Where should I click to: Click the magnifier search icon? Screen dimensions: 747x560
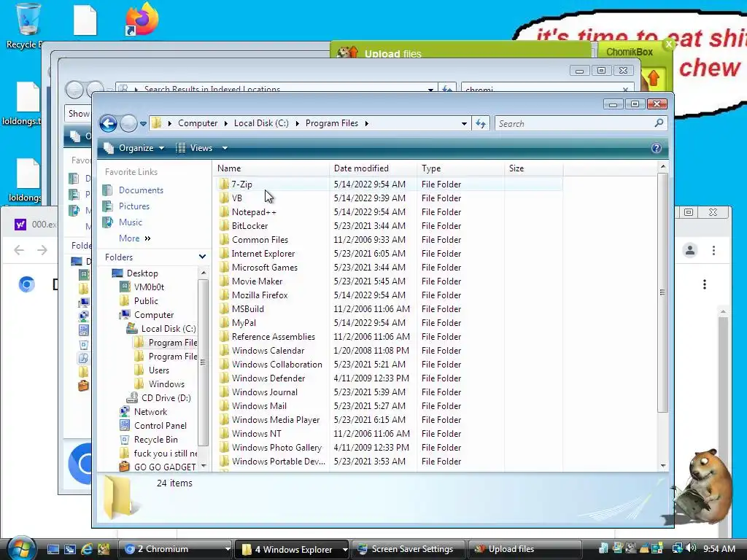click(x=659, y=123)
